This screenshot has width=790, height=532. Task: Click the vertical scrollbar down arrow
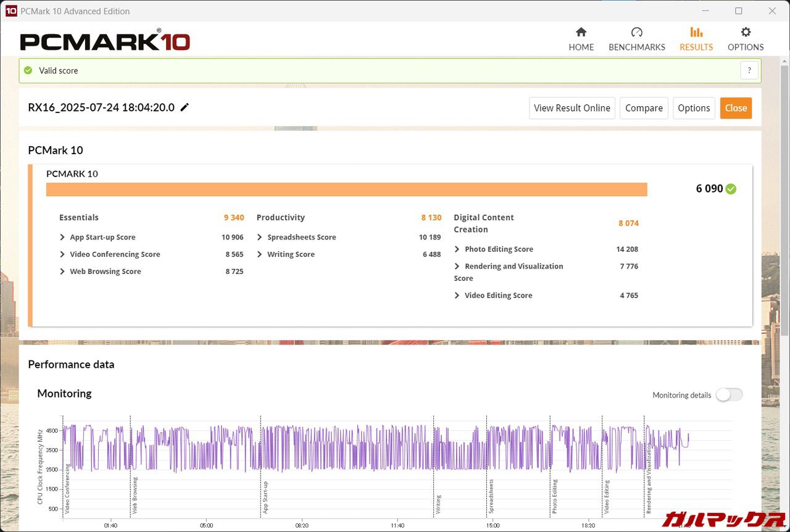coord(784,526)
